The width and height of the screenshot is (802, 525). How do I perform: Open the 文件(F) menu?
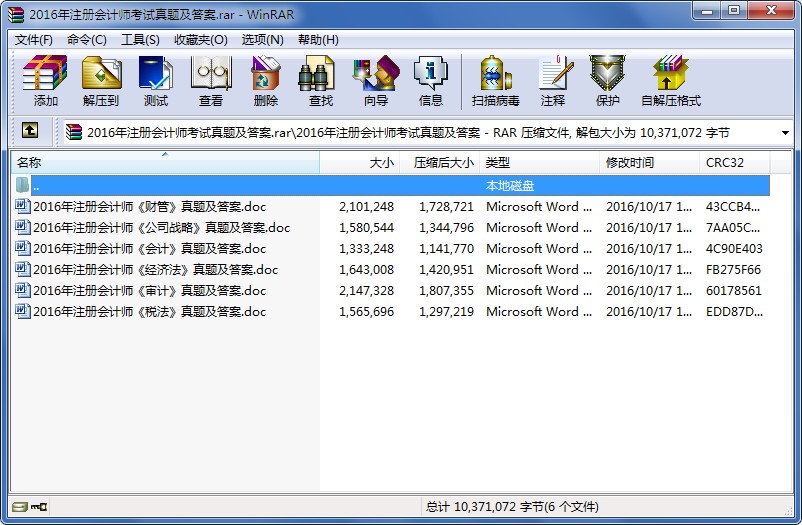(x=34, y=40)
